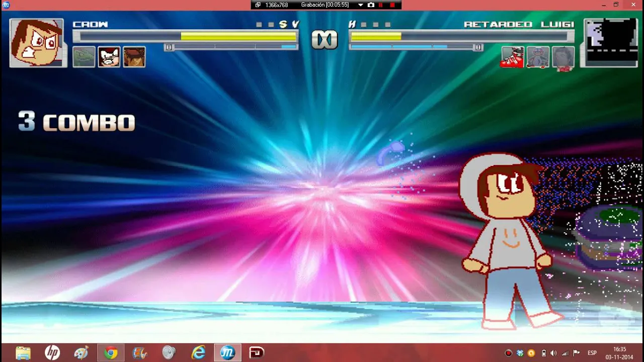Open the grey round taskbar app
Image resolution: width=644 pixels, height=362 pixels.
point(169,353)
